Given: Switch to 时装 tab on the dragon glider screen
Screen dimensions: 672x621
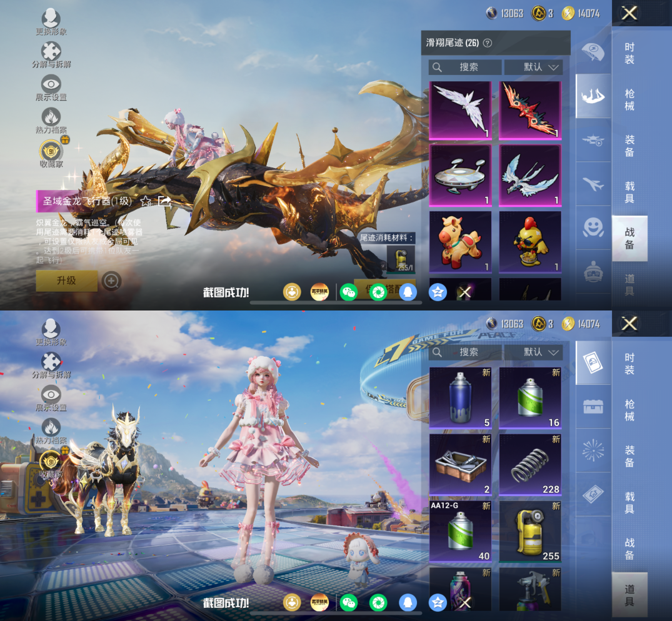Looking at the screenshot, I should click(x=629, y=54).
